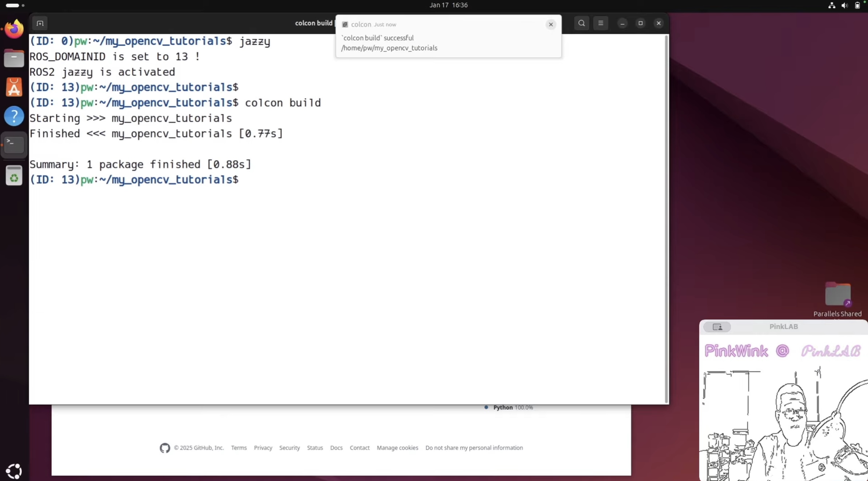The height and width of the screenshot is (481, 868).
Task: Click the volume icon in system tray
Action: point(844,5)
